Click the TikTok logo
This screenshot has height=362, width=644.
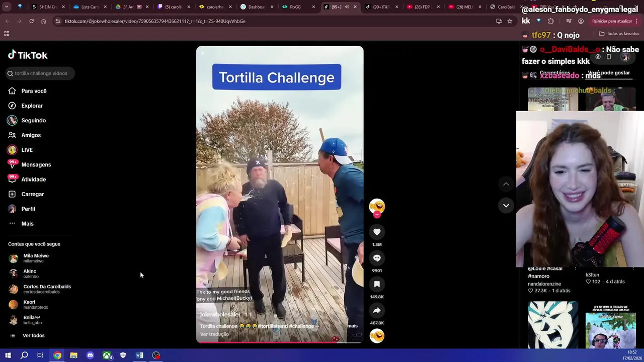click(x=28, y=55)
